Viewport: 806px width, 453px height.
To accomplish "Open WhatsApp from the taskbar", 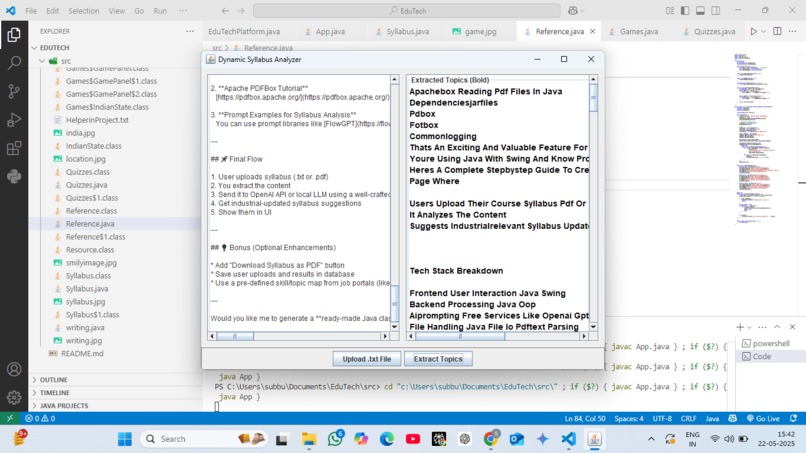I will coord(335,439).
